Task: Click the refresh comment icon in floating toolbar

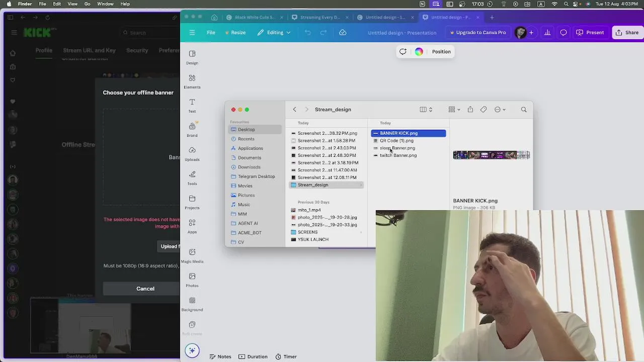Action: (x=403, y=51)
